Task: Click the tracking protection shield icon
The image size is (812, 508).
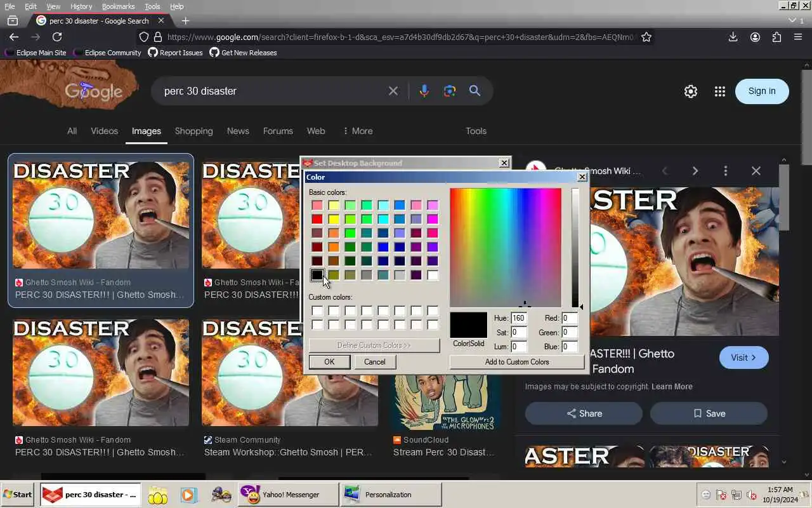Action: (x=143, y=37)
